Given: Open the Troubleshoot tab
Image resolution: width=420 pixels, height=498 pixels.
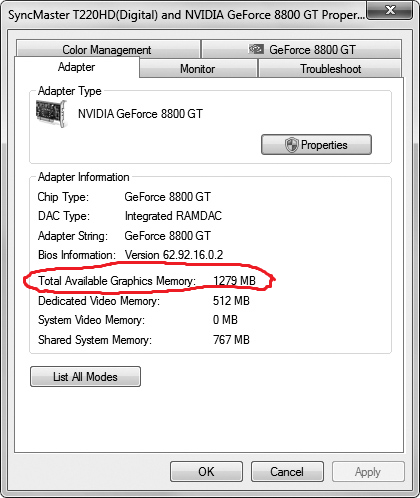Looking at the screenshot, I should point(330,69).
